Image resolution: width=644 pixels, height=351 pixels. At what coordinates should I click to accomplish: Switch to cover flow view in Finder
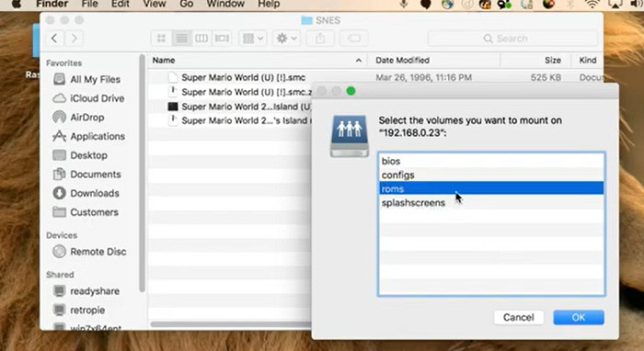[x=222, y=39]
